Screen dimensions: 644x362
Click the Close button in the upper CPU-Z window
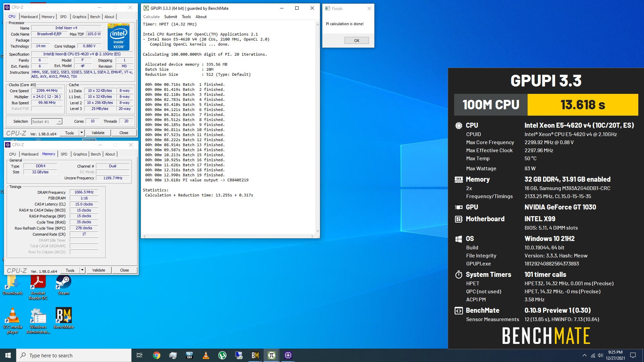pyautogui.click(x=124, y=133)
